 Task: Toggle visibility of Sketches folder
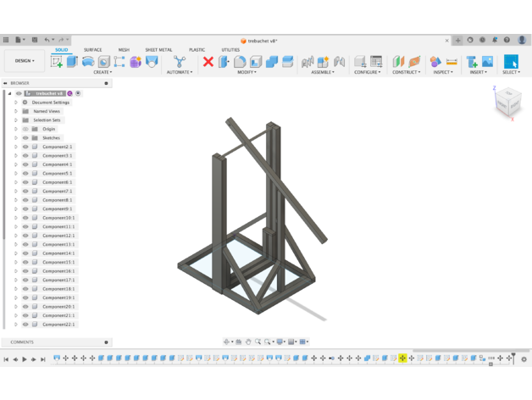(25, 138)
